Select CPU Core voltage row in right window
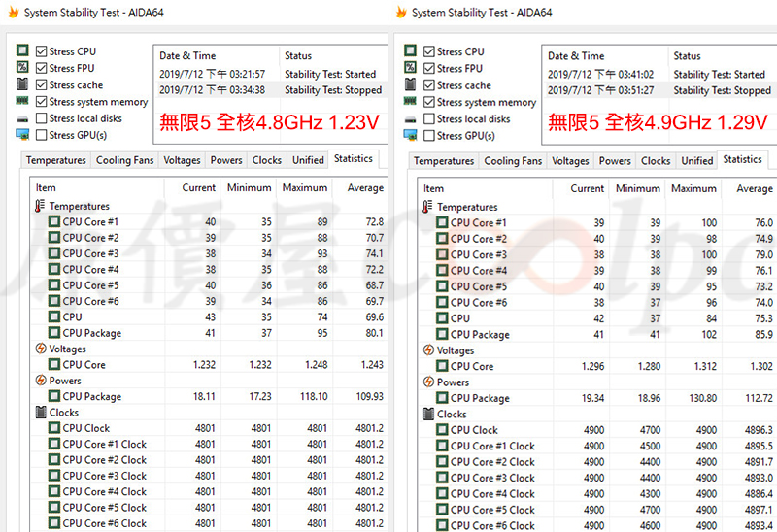 click(597, 366)
